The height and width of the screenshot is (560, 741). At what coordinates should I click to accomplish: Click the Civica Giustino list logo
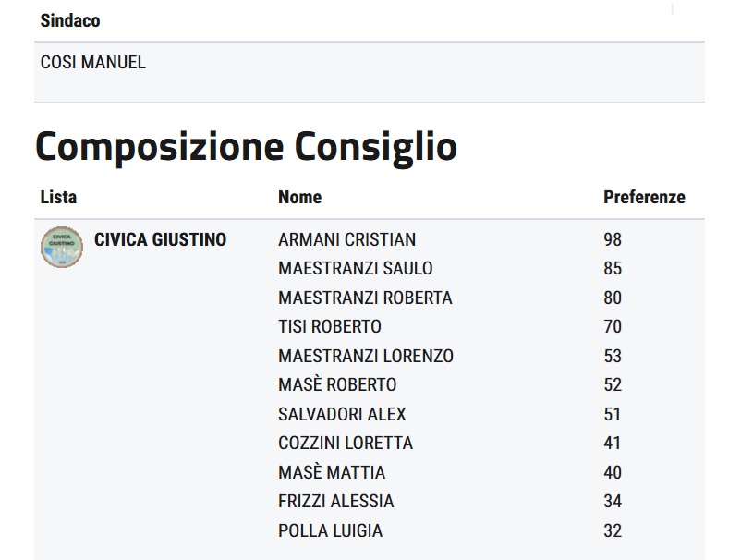click(62, 247)
